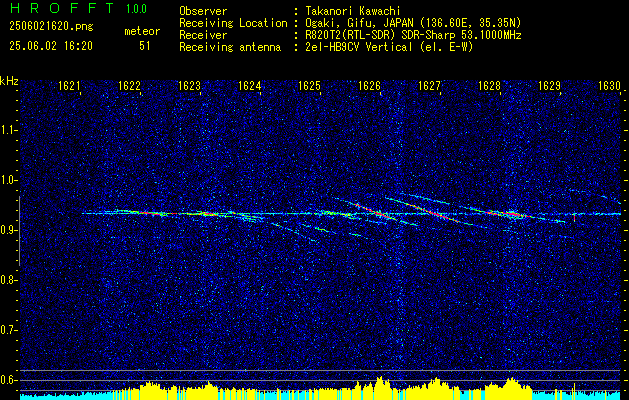
Task: Click the 1.1 frequency axis label
Action: tap(8, 130)
